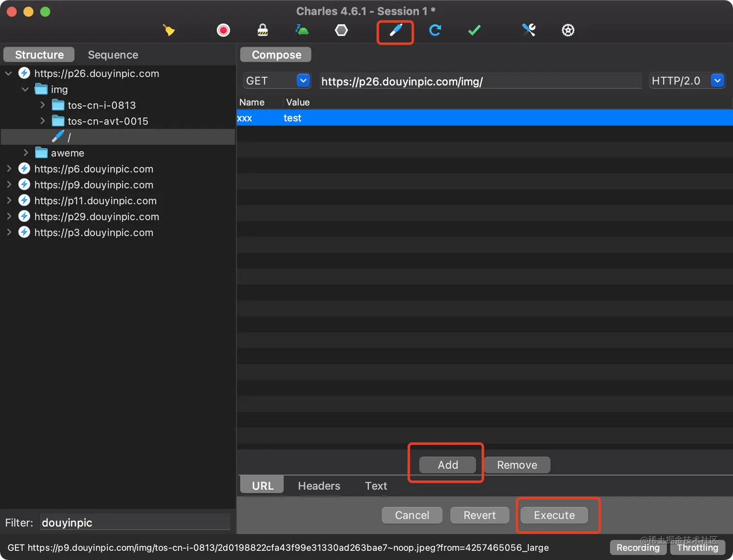Toggle the red recording button
The image size is (733, 560).
coord(223,31)
